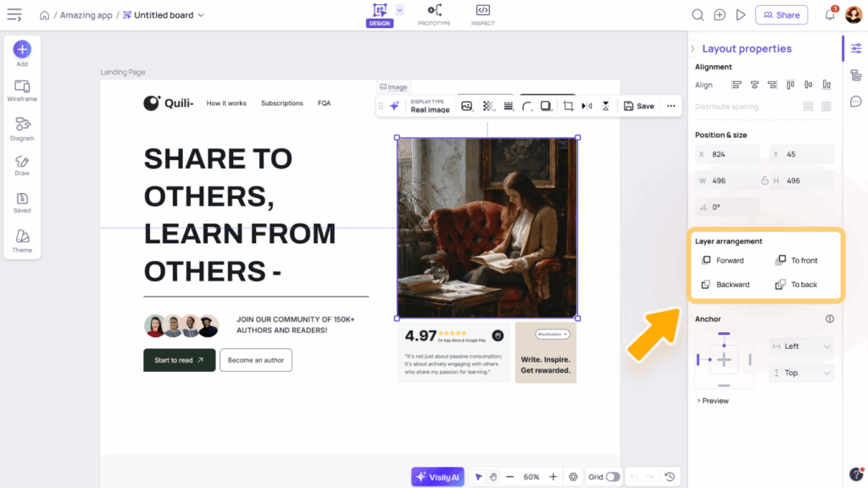Open the Left anchor dropdown
The height and width of the screenshot is (488, 868).
coord(801,346)
